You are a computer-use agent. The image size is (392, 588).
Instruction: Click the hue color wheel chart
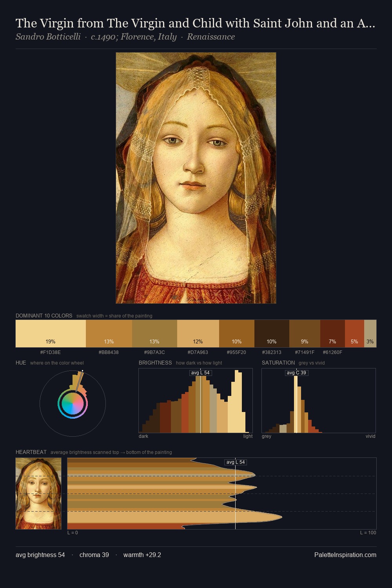(73, 403)
